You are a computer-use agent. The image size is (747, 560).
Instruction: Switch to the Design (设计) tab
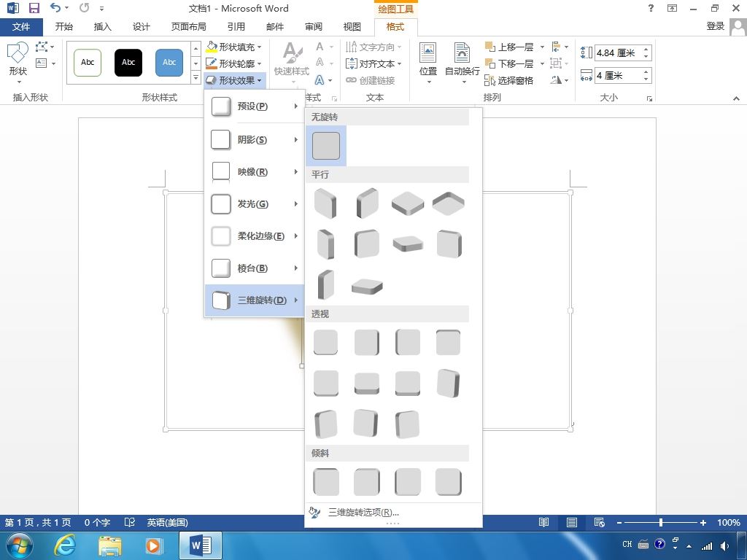click(141, 27)
